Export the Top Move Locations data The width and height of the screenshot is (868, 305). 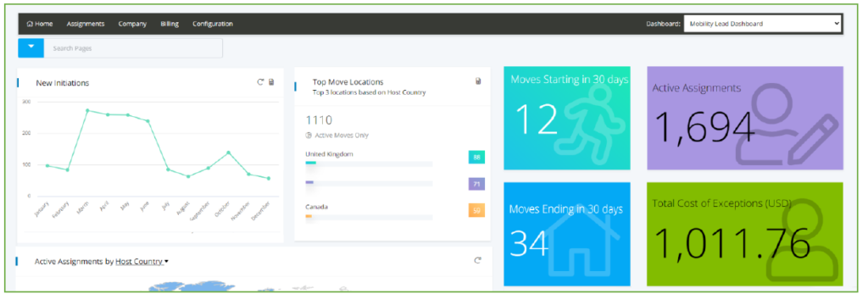coord(478,81)
